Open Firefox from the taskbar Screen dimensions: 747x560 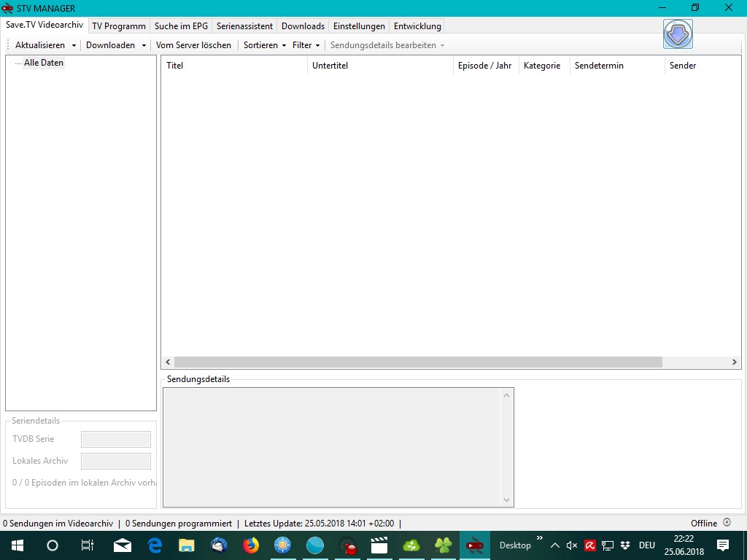coord(250,545)
